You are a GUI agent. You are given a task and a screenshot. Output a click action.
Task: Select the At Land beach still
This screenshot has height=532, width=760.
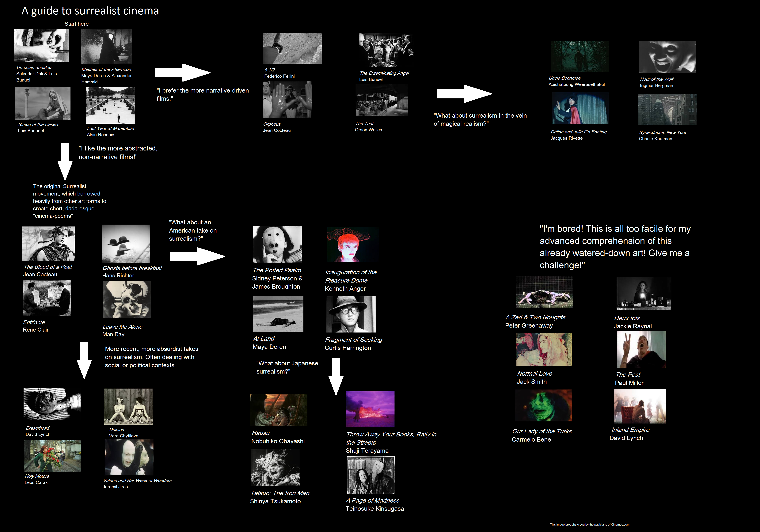pos(278,314)
